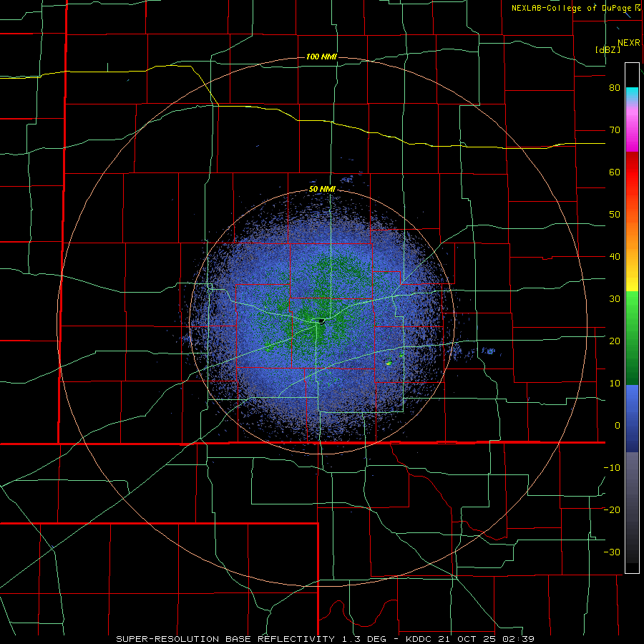
Task: Click the 70 value on the dBZ scale
Action: tap(615, 130)
